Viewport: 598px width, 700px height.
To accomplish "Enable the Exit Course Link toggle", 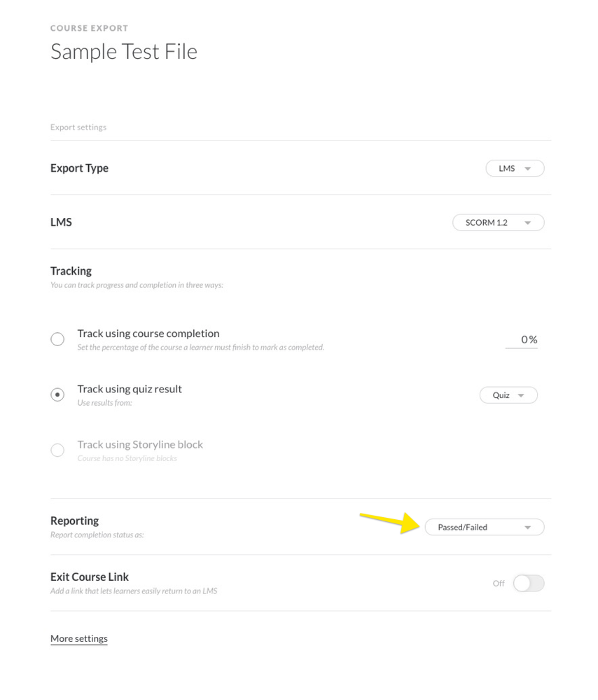I will [x=528, y=583].
